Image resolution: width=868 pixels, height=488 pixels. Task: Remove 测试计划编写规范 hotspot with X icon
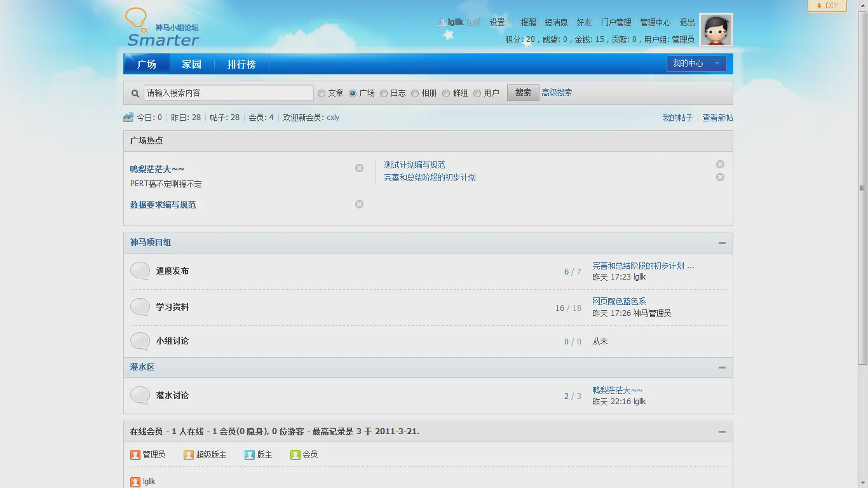pyautogui.click(x=720, y=165)
